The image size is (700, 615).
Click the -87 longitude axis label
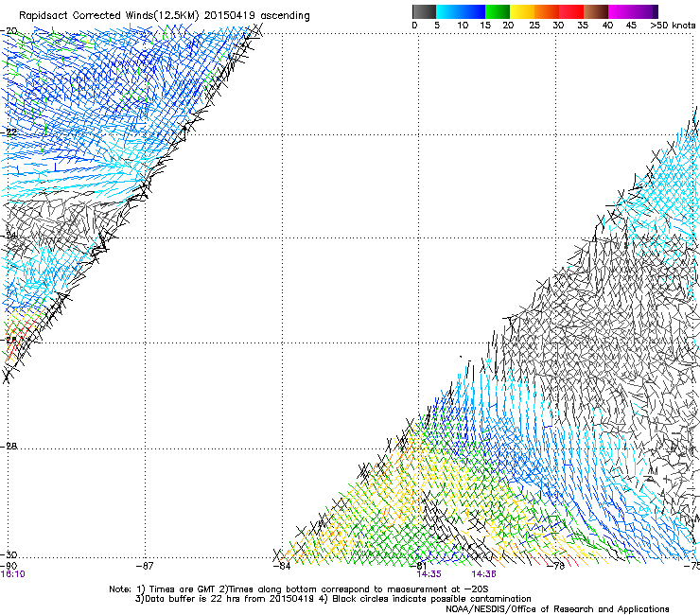coord(145,566)
